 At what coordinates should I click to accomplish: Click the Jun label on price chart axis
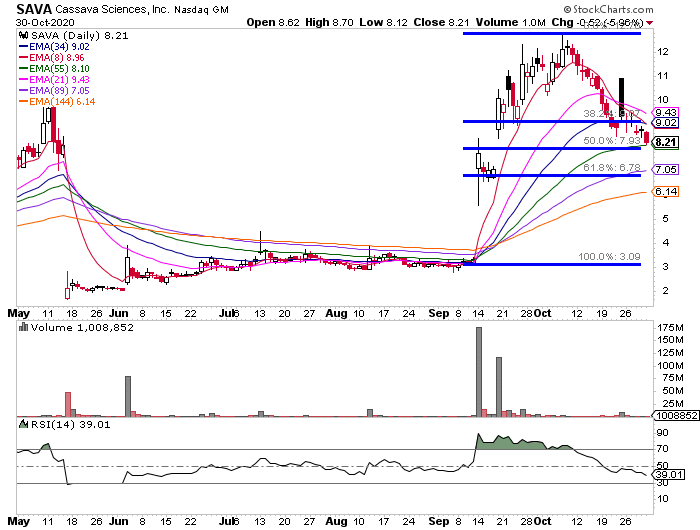(118, 313)
